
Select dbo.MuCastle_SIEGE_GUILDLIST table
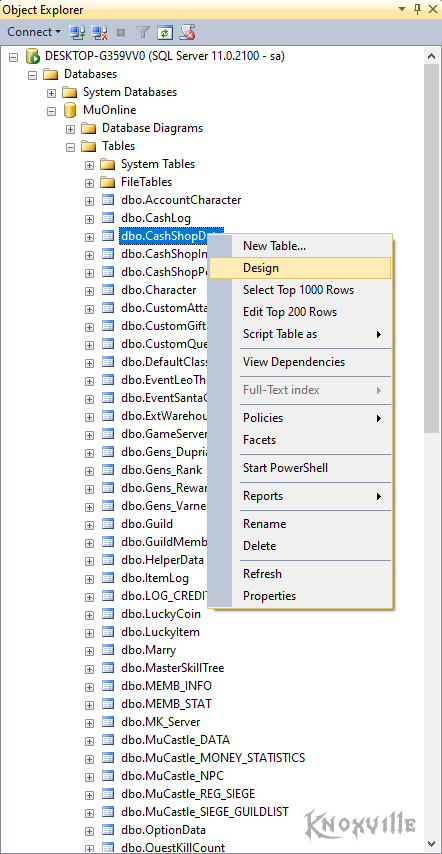click(x=205, y=812)
